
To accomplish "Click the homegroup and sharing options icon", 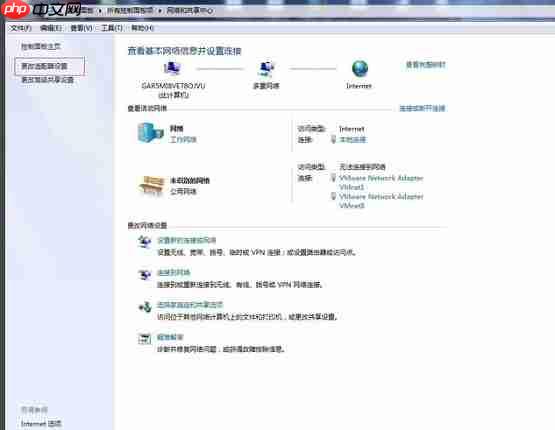I will point(144,306).
